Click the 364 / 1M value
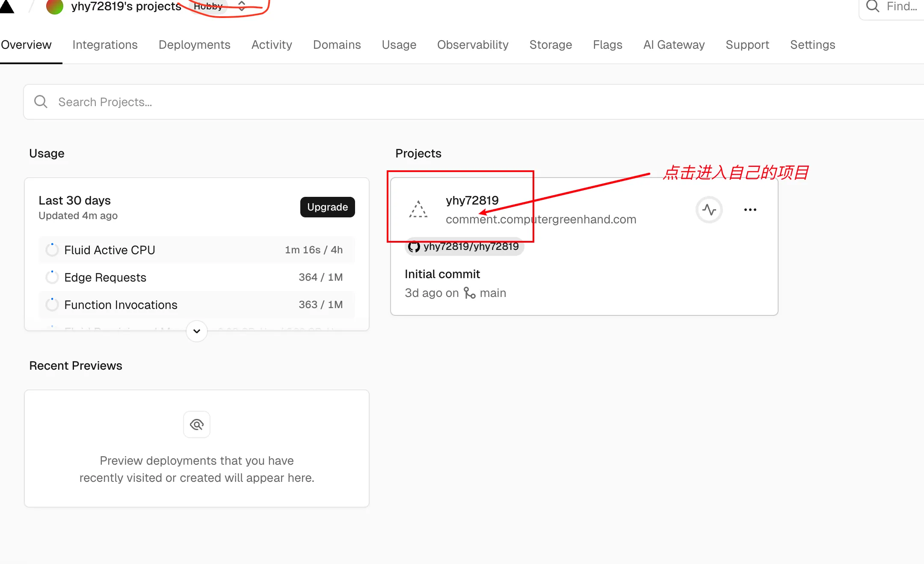The width and height of the screenshot is (924, 564). click(320, 277)
